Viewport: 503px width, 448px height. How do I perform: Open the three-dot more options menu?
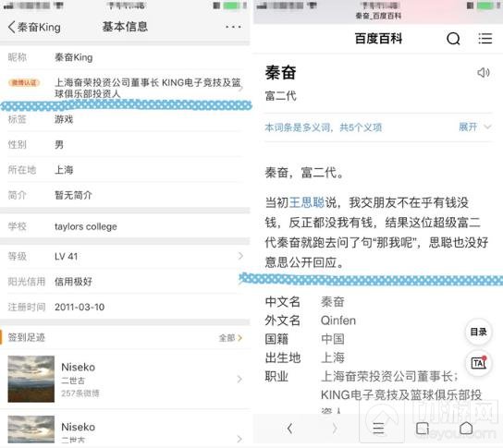(233, 27)
